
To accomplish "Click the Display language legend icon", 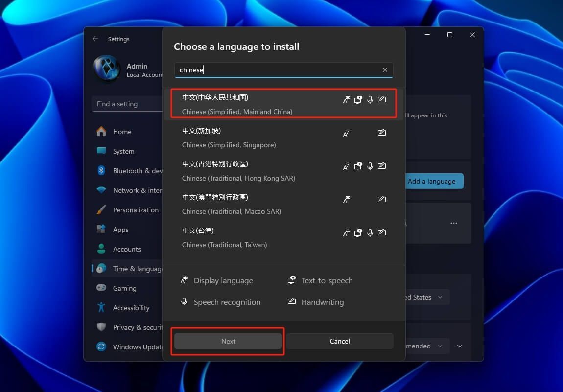I will click(x=184, y=280).
